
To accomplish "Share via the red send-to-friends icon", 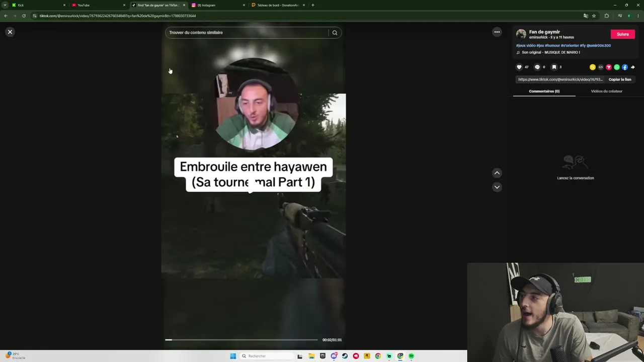I will click(x=609, y=67).
